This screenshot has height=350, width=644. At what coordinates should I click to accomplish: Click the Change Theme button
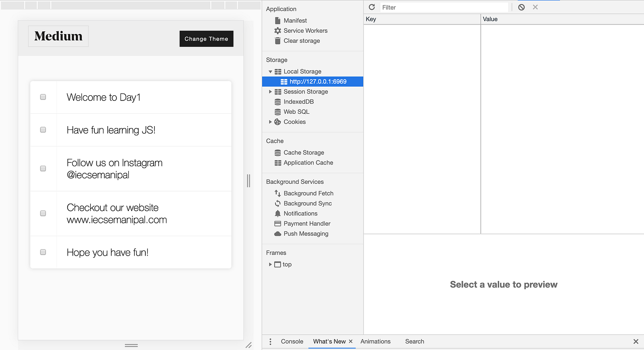[207, 39]
